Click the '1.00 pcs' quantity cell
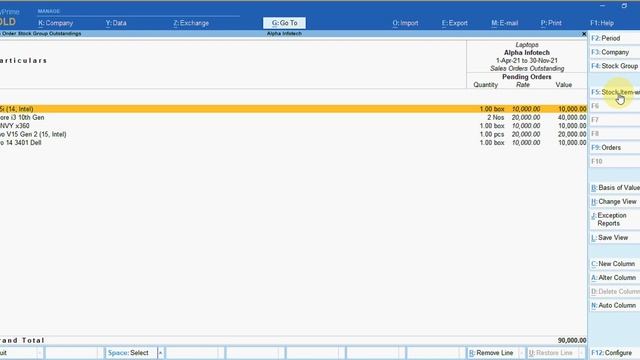 (492, 134)
